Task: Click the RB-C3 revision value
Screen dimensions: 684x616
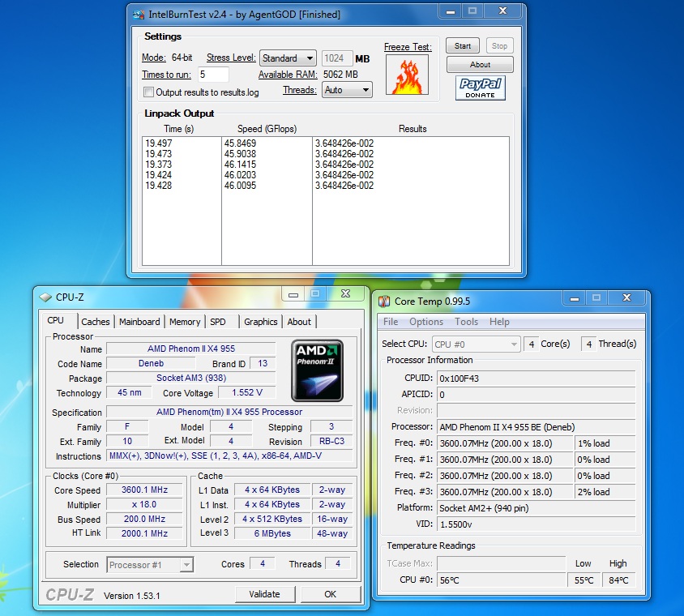Action: click(331, 441)
